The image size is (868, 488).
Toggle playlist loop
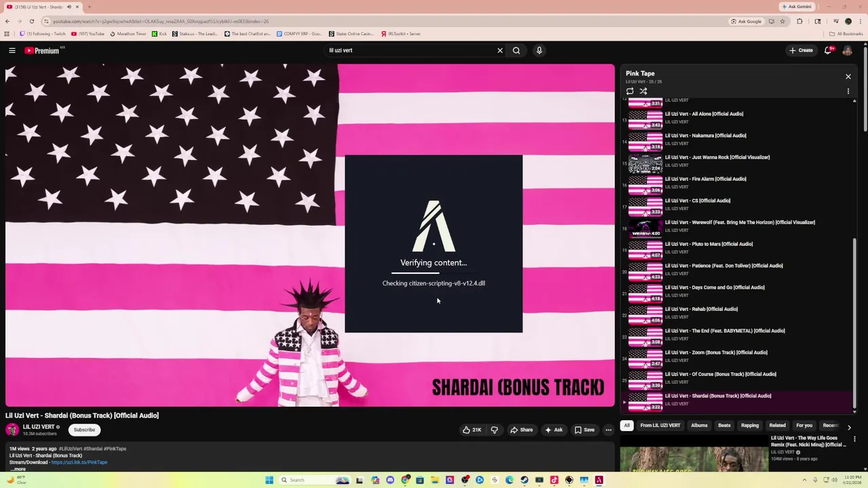click(630, 91)
